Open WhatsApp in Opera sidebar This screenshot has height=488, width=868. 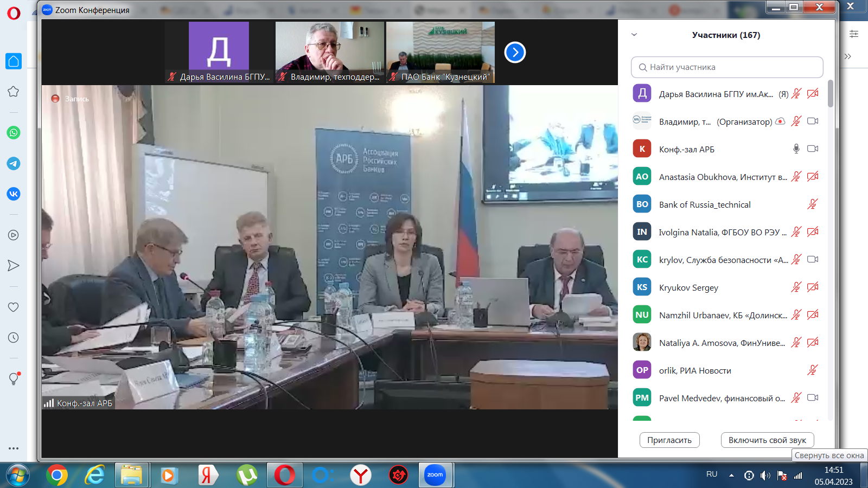(x=14, y=133)
